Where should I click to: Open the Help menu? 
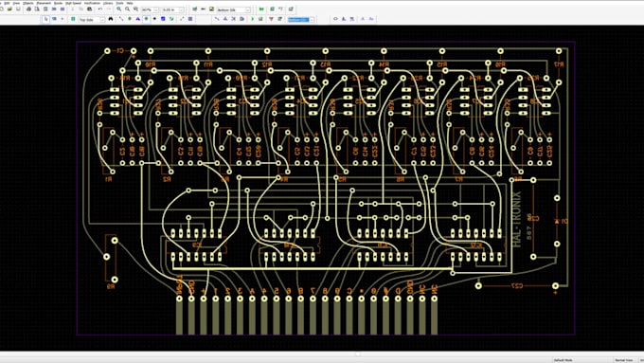pos(130,3)
